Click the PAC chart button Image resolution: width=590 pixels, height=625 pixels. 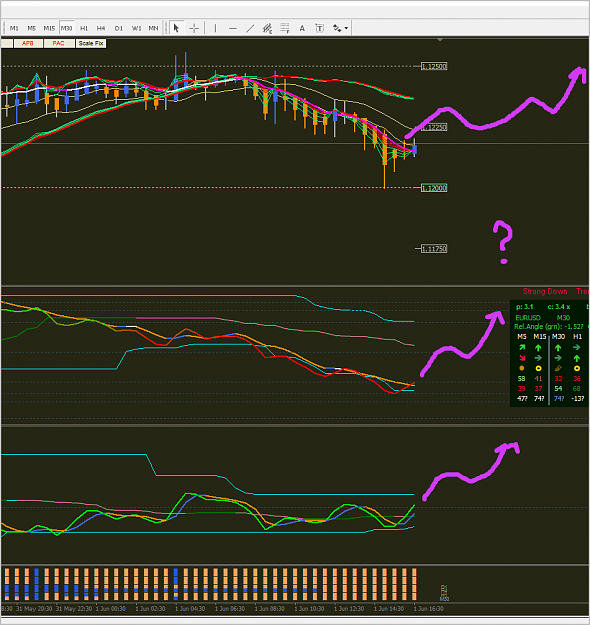coord(58,43)
